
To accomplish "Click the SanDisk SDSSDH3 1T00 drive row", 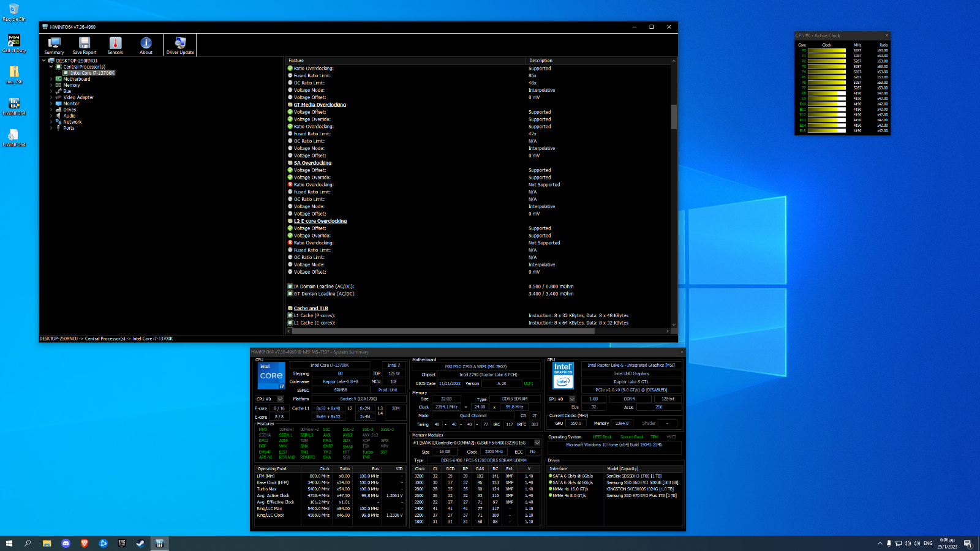I will pyautogui.click(x=614, y=476).
